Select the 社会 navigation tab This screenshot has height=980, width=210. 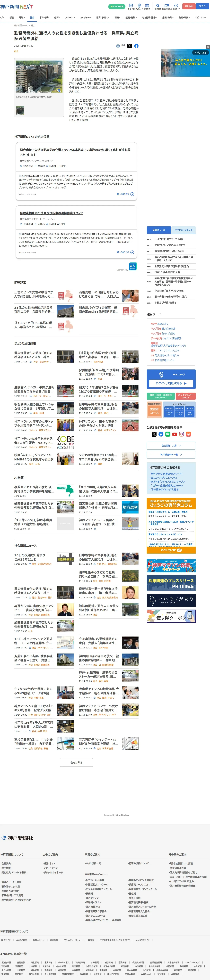(x=32, y=17)
